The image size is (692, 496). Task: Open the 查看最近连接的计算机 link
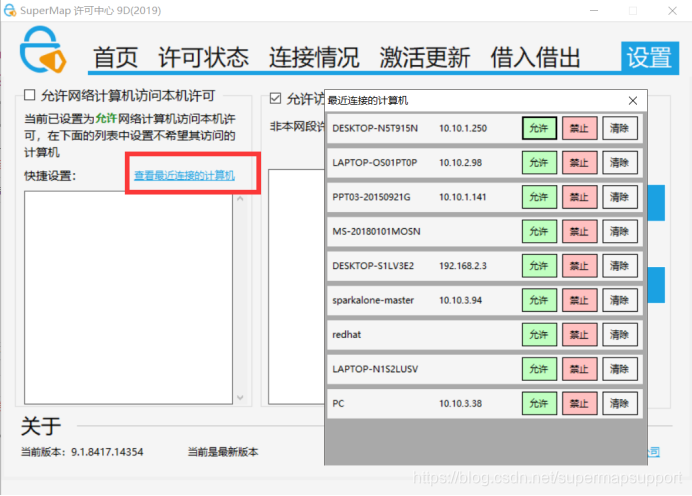[184, 175]
